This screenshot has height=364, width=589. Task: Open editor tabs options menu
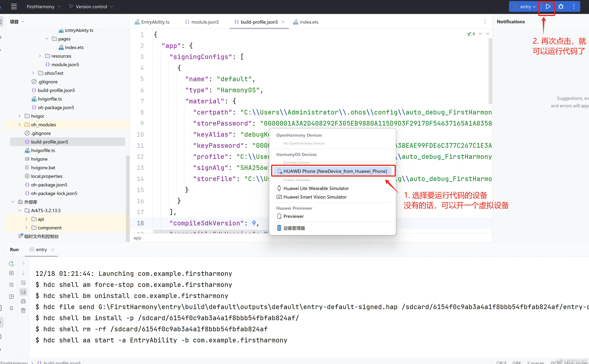tap(485, 22)
